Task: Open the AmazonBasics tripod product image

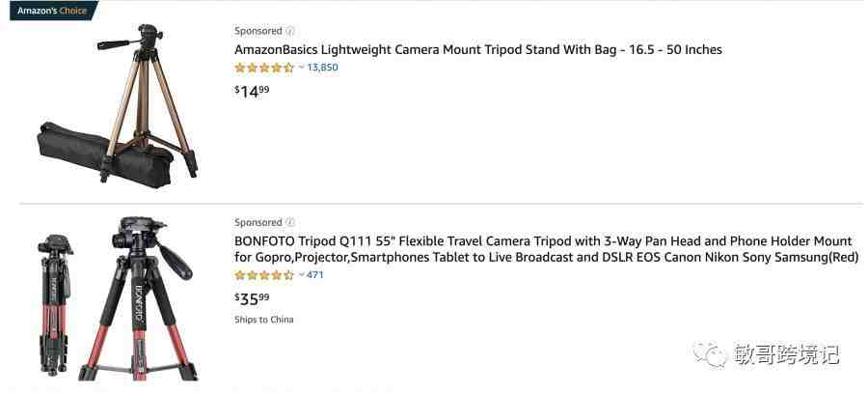Action: 118,105
